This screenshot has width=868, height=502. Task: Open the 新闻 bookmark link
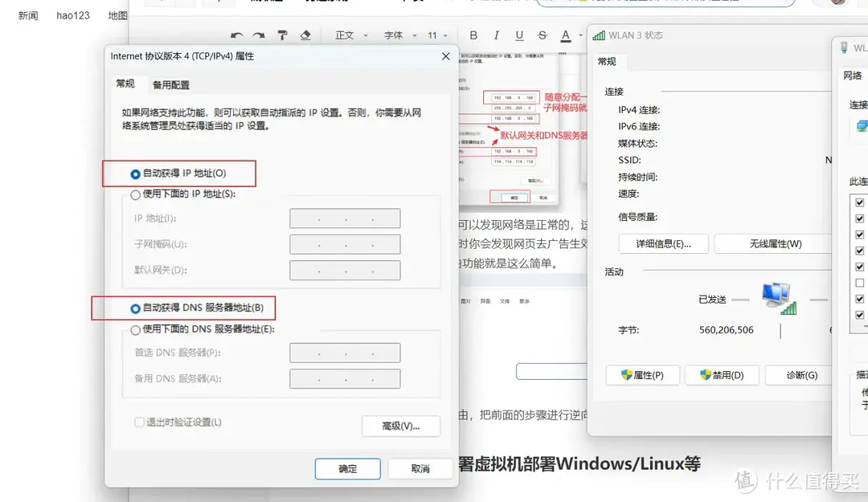tap(27, 15)
